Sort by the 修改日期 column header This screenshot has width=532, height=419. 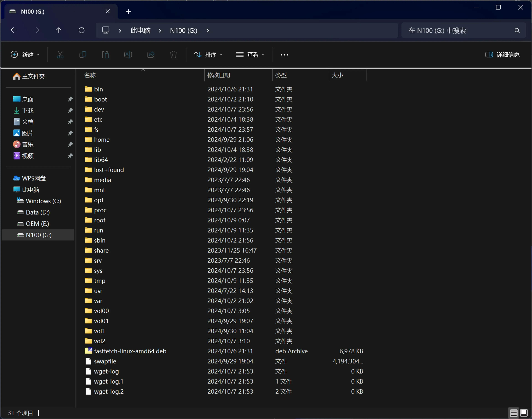click(x=219, y=75)
